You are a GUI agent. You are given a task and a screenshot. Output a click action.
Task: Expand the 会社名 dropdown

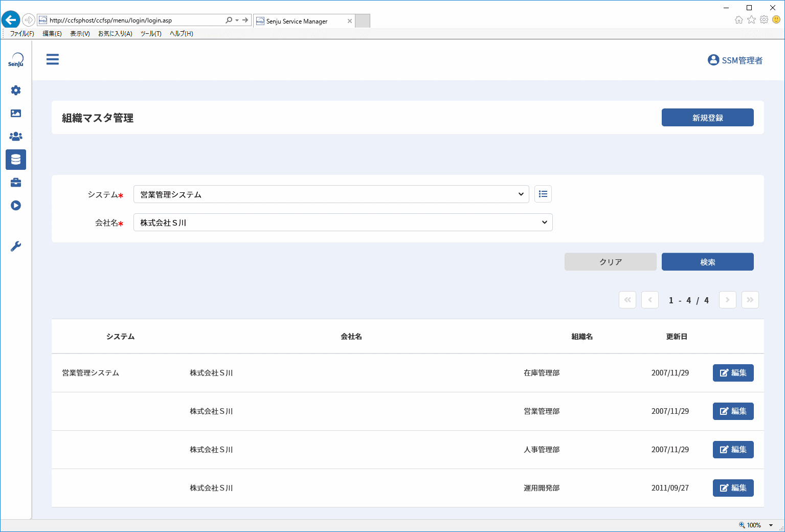[343, 222]
